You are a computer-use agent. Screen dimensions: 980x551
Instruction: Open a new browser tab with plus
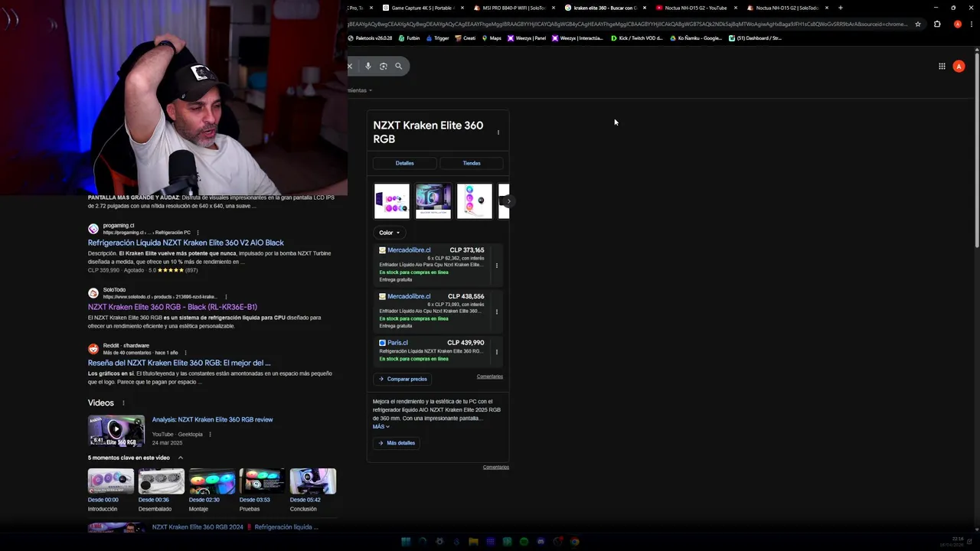click(x=840, y=8)
